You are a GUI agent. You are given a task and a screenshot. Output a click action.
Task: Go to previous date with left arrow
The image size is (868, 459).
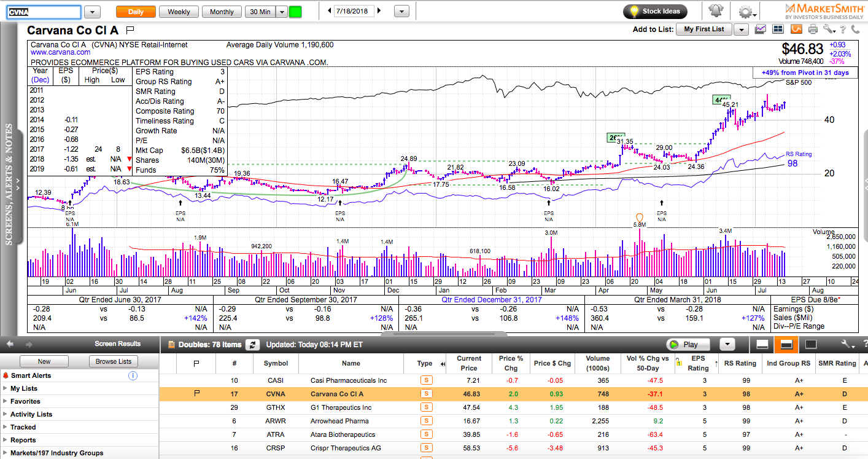click(x=330, y=11)
